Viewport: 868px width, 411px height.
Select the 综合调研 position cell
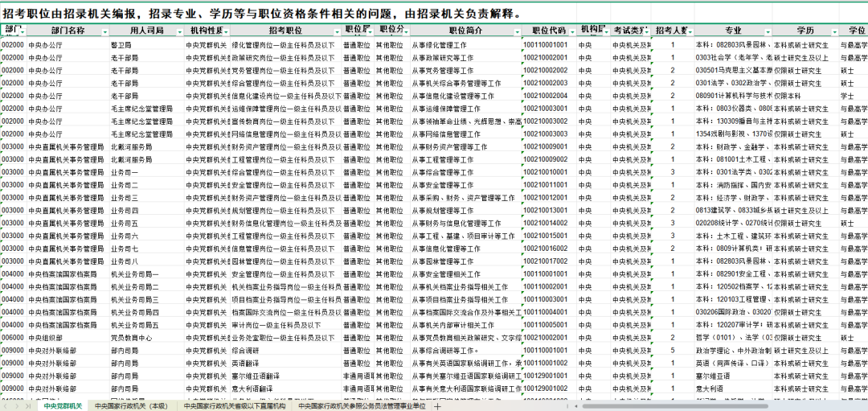click(x=285, y=351)
